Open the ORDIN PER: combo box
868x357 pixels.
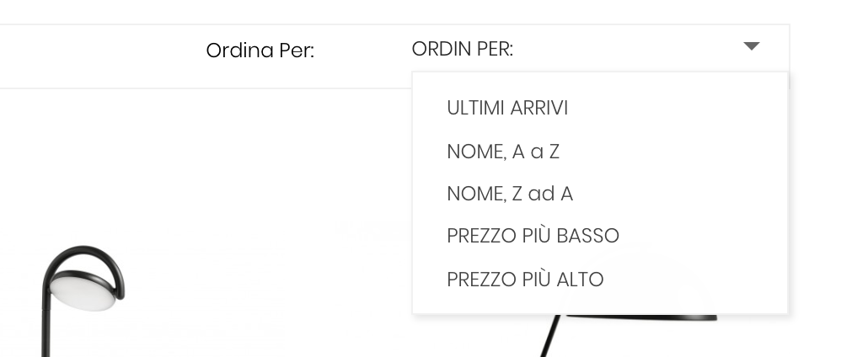click(x=581, y=49)
